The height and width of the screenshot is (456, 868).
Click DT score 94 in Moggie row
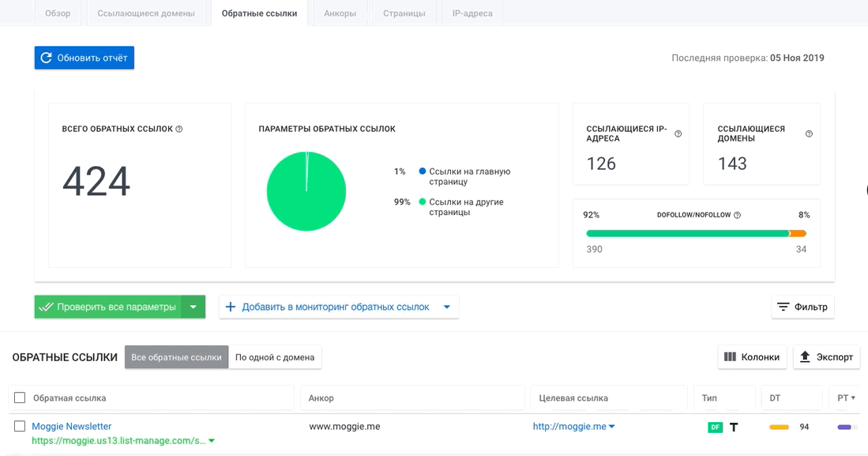tap(804, 427)
